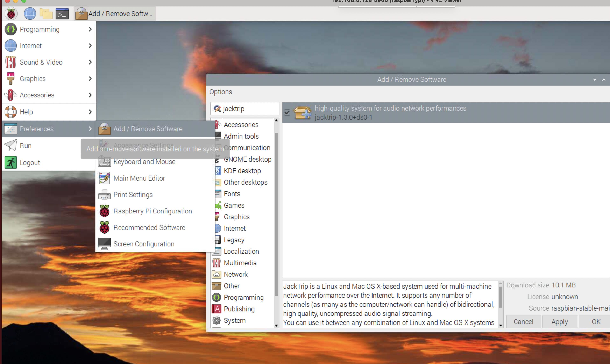Open the Help menu category
The height and width of the screenshot is (364, 610).
click(x=49, y=112)
